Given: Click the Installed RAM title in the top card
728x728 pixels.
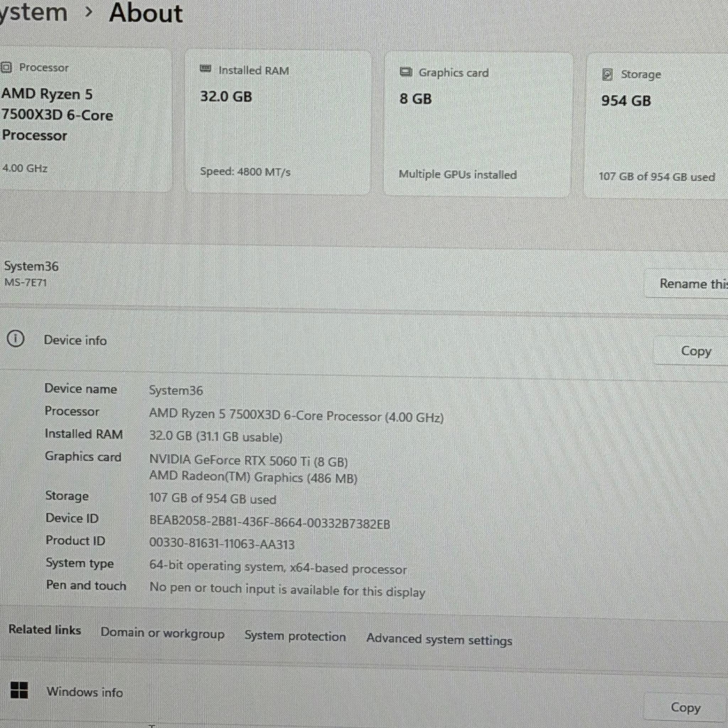Looking at the screenshot, I should tap(253, 70).
